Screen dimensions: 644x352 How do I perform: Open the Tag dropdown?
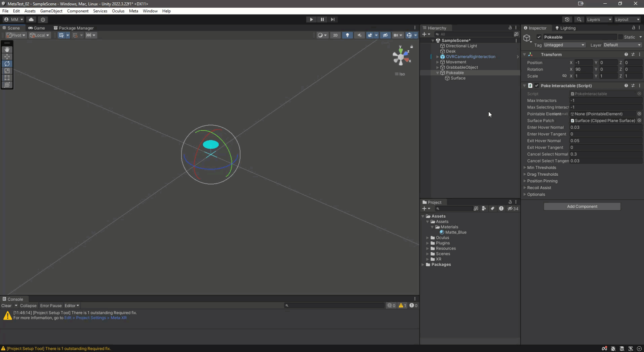coord(564,45)
